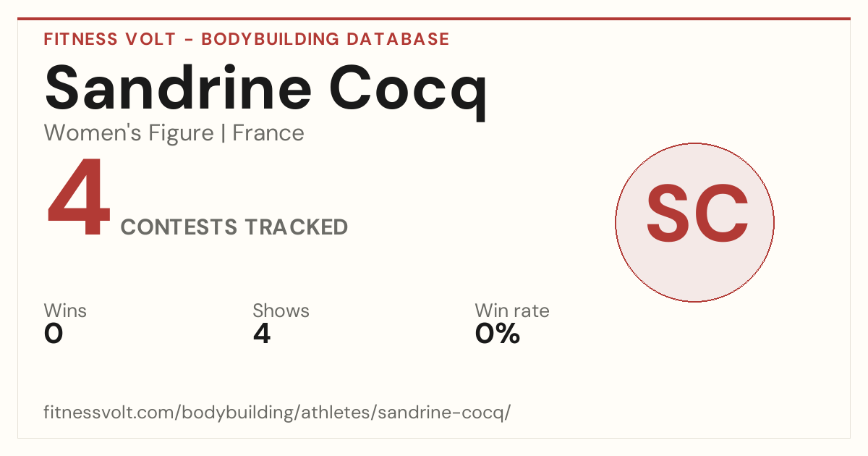Click the word France in the subtitle
This screenshot has width=868, height=456.
click(x=268, y=133)
